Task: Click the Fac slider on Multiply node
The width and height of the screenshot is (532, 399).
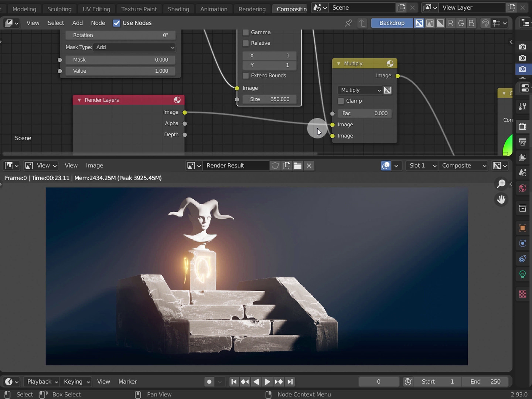Action: coord(364,113)
